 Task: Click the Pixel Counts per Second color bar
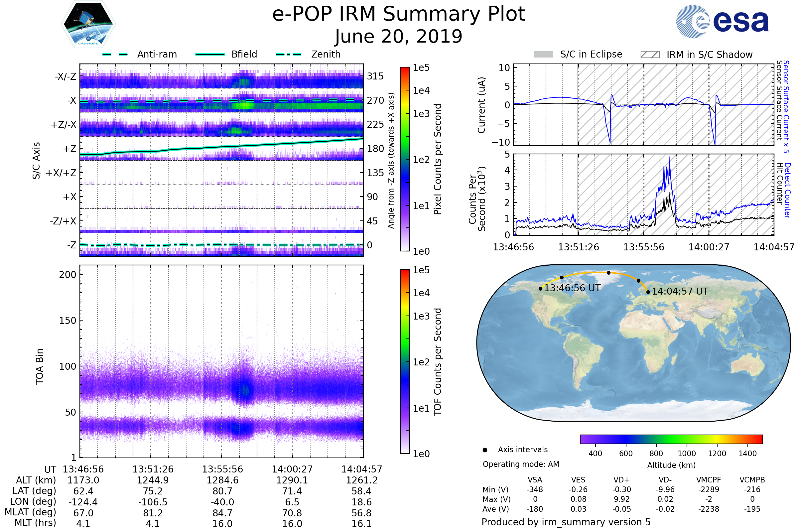405,159
